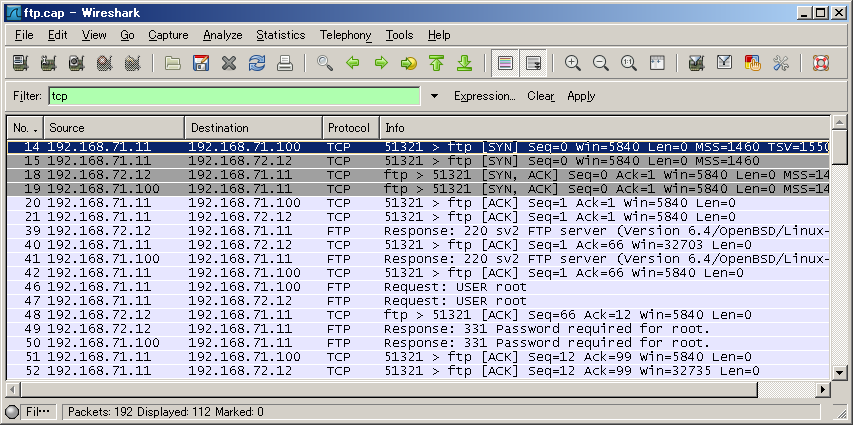The image size is (853, 425).
Task: Reset zoom to normal size 1:1
Action: coord(628,63)
